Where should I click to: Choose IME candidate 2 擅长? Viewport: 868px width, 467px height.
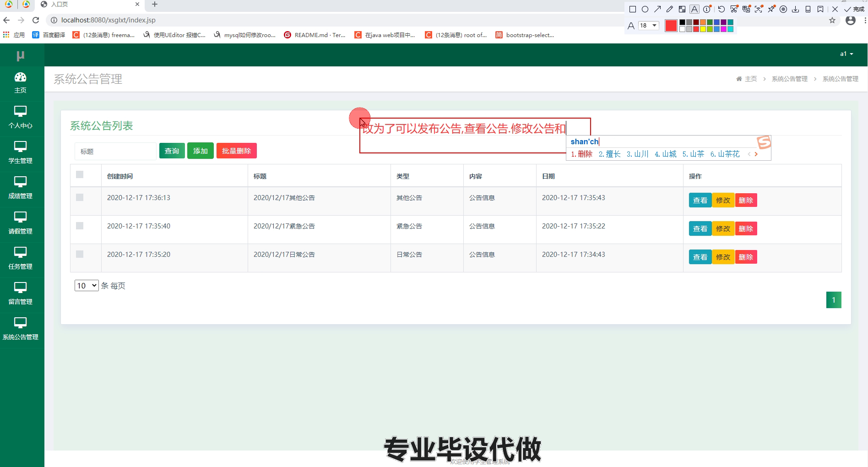(x=610, y=154)
